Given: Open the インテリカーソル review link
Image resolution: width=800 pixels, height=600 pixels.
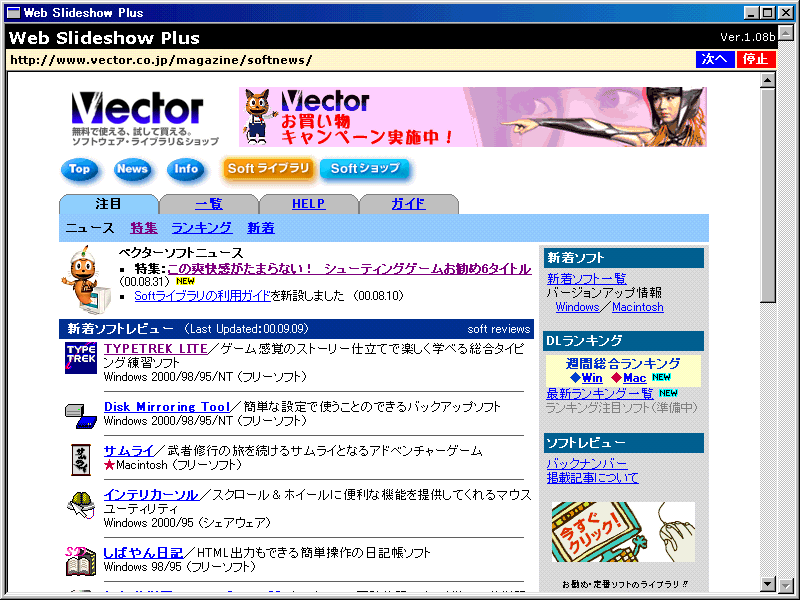Looking at the screenshot, I should pyautogui.click(x=151, y=495).
